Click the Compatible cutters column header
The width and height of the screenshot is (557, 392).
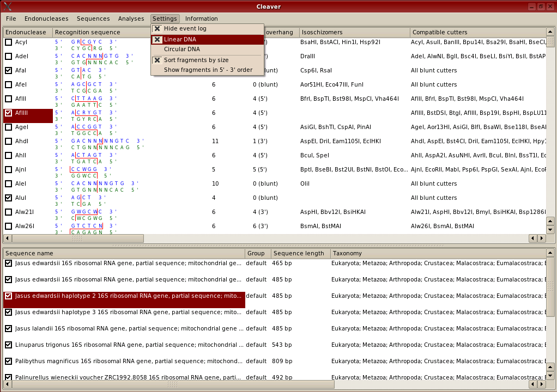point(439,32)
